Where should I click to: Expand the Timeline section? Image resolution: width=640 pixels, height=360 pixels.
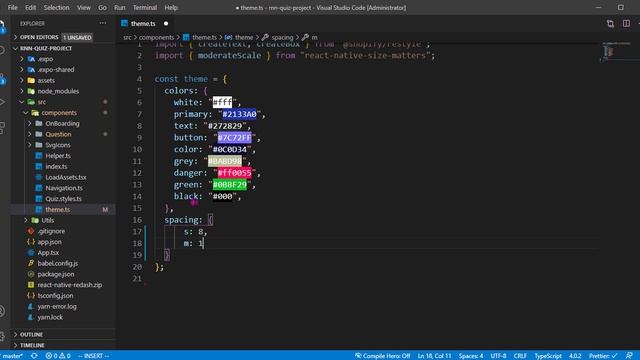coord(32,345)
